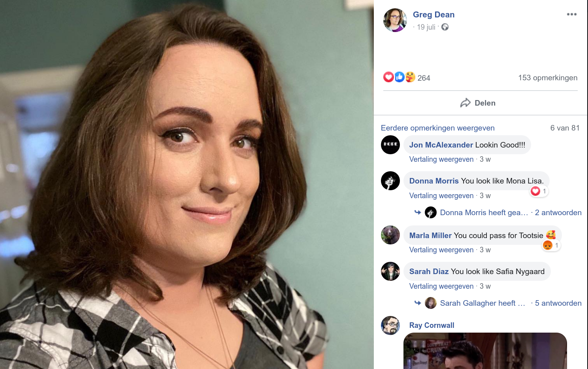This screenshot has height=369, width=588.
Task: Show Eerdere opmerkingen weergeven
Action: pos(437,128)
